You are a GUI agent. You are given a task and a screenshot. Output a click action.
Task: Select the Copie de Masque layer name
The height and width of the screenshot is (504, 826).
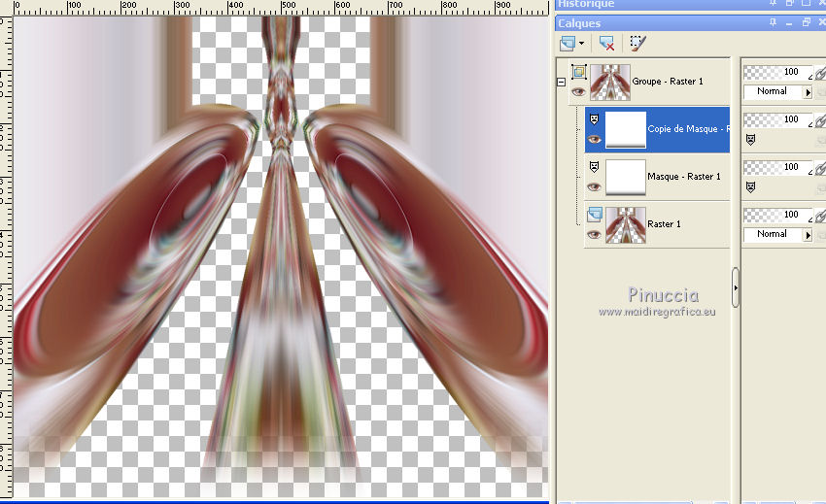click(689, 129)
